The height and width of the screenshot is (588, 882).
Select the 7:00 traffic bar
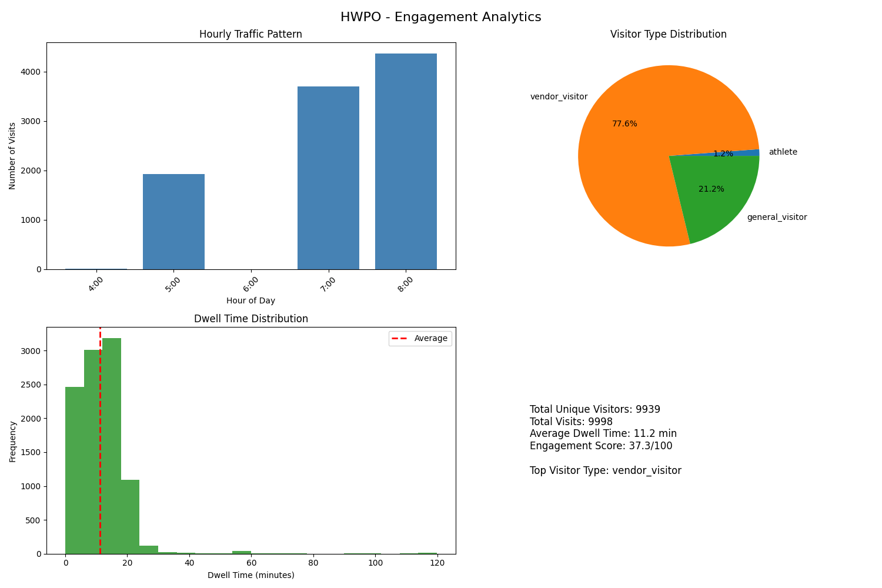328,178
